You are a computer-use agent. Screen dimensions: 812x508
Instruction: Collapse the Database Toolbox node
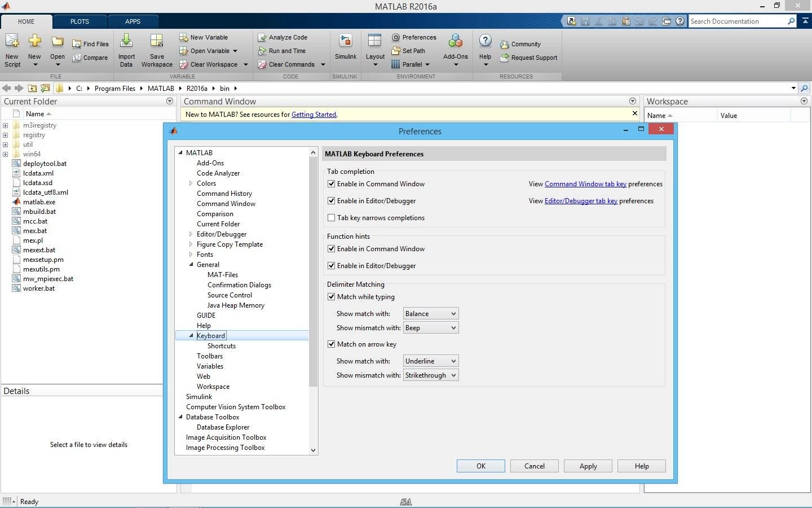(x=180, y=417)
